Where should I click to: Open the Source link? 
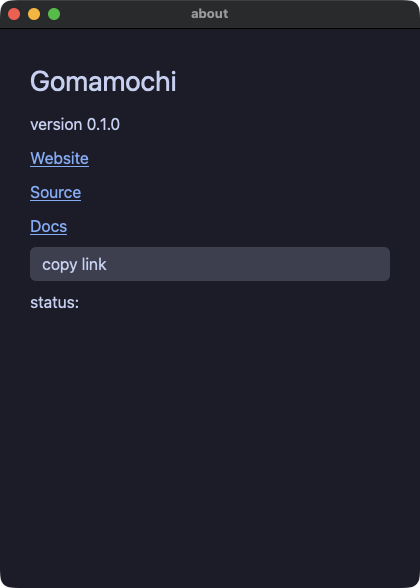pyautogui.click(x=56, y=192)
